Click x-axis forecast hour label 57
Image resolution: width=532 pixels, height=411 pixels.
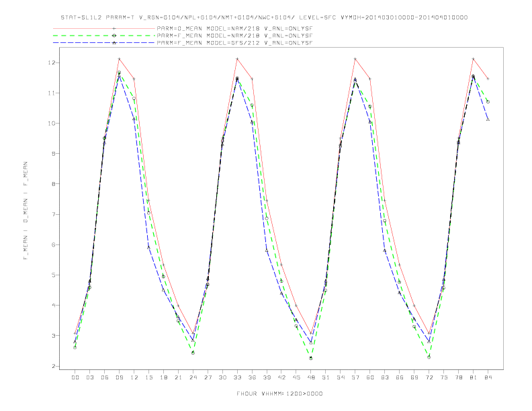(355, 377)
